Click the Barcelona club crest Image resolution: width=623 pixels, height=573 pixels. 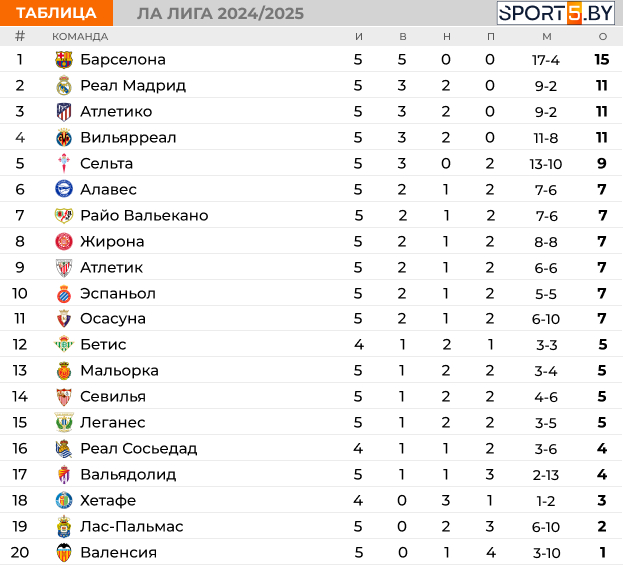64,60
